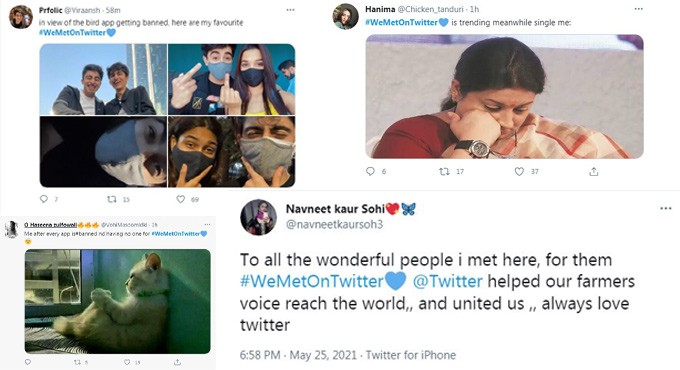Open the two boys selfie photo
The width and height of the screenshot is (680, 370).
coord(103,79)
